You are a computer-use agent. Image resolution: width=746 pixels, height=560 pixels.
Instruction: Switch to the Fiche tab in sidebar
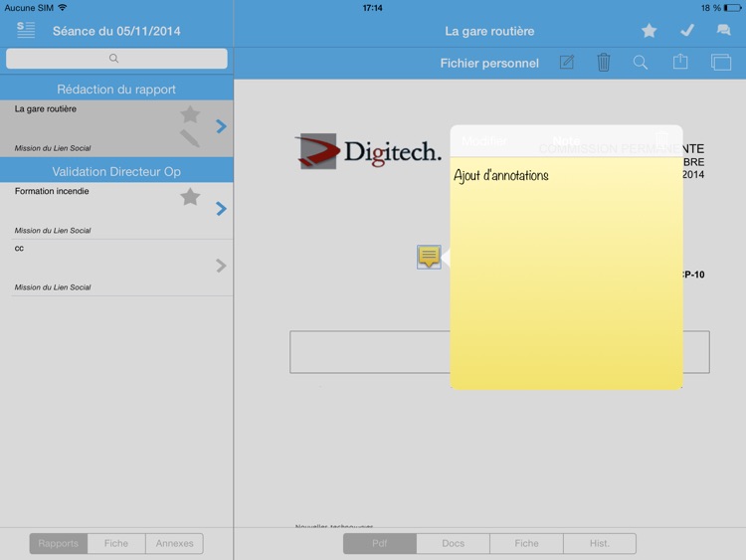[x=116, y=543]
